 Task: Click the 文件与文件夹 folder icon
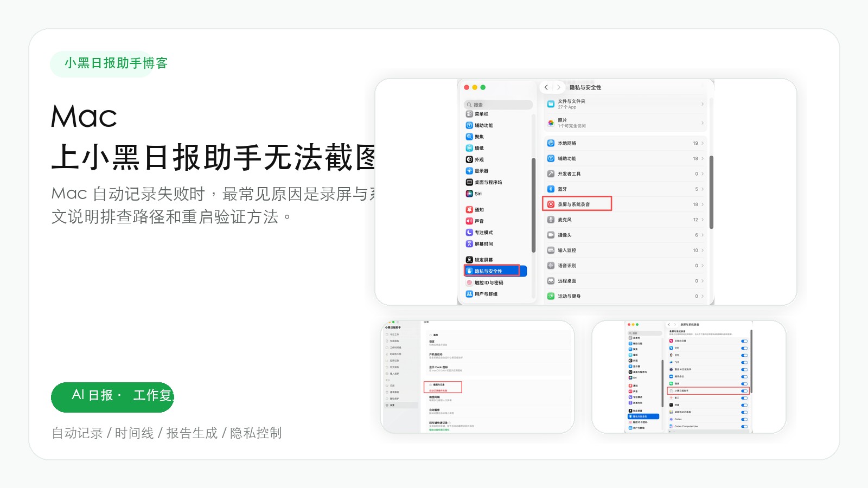pos(551,104)
